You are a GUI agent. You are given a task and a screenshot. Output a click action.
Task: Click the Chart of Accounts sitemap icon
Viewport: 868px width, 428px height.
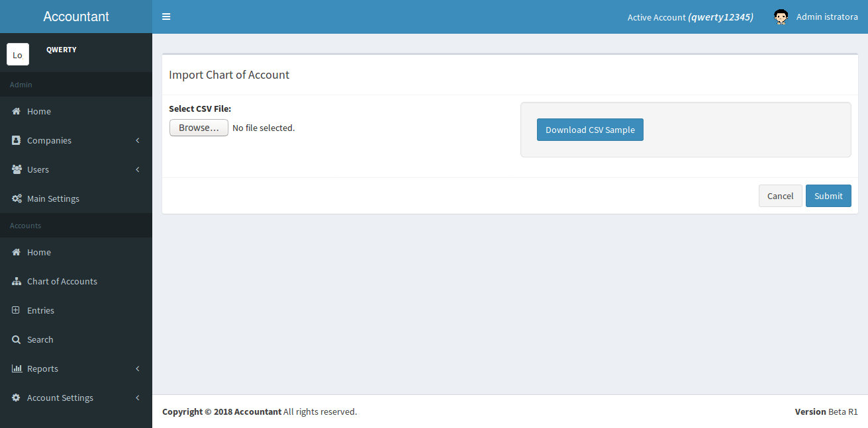17,281
